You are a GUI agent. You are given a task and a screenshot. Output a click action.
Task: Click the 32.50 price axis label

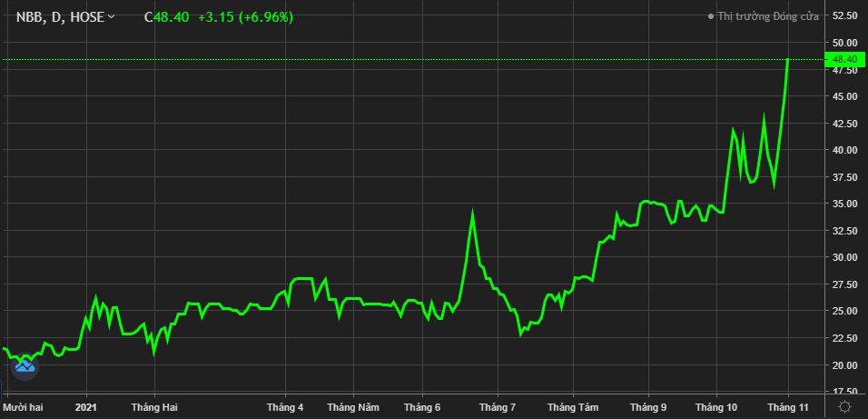click(x=844, y=231)
